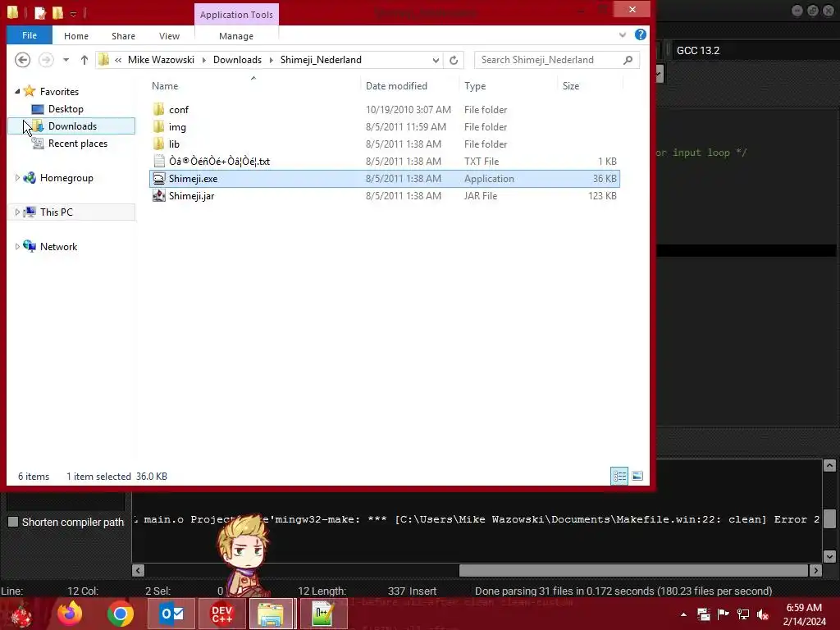Viewport: 840px width, 630px height.
Task: Click the horizontal scrollbar right arrow in Dev-C++
Action: 815,571
